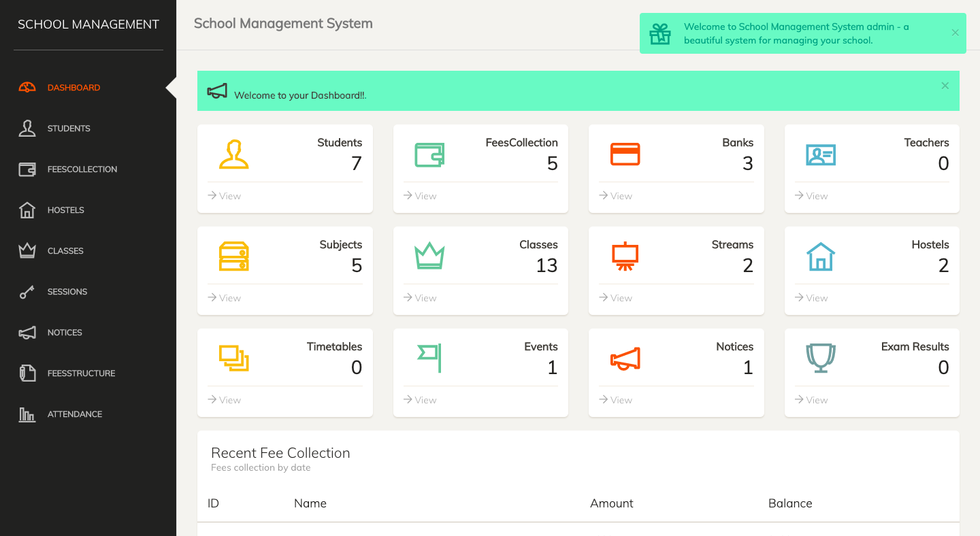Image resolution: width=980 pixels, height=536 pixels.
Task: Select the Students icon in the sidebar
Action: 27,128
